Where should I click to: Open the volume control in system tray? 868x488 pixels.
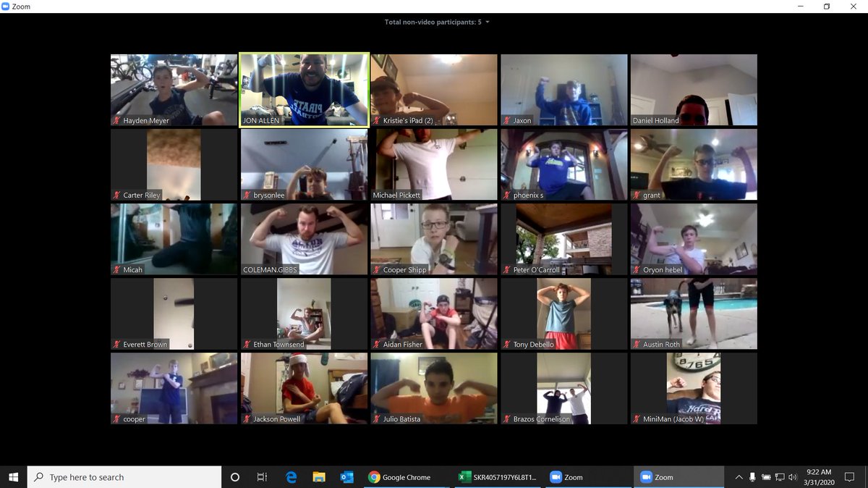point(793,477)
